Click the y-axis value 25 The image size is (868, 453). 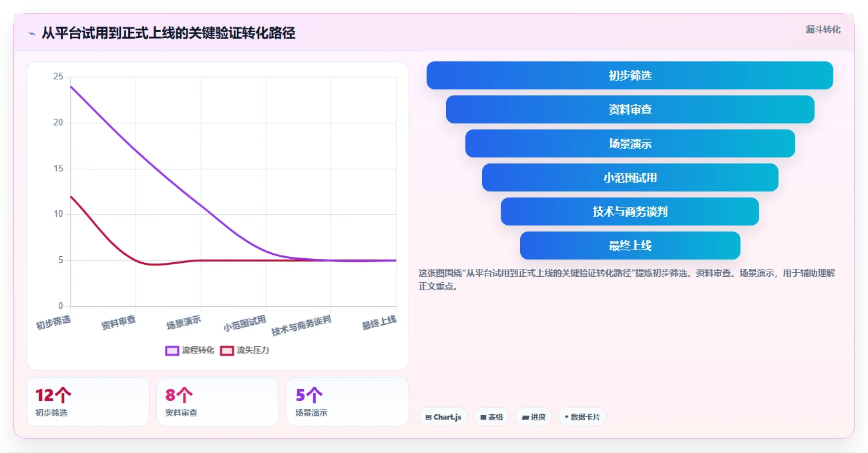(58, 77)
